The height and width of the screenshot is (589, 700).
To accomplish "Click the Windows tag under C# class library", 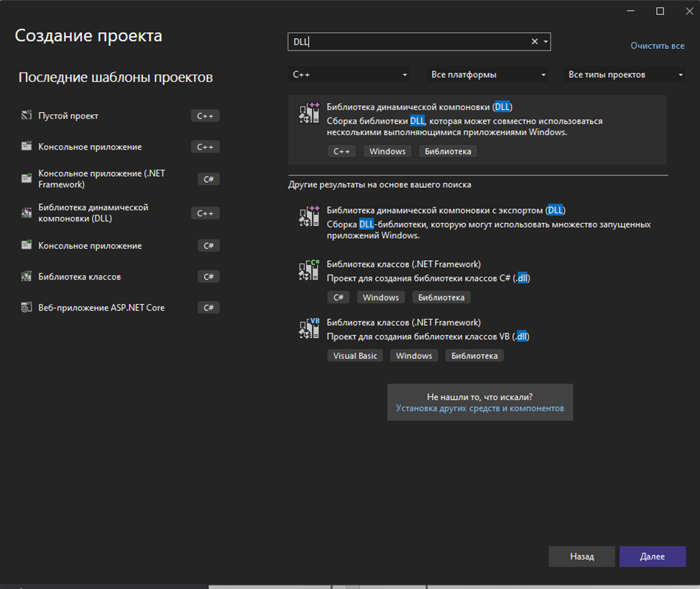I will 381,297.
